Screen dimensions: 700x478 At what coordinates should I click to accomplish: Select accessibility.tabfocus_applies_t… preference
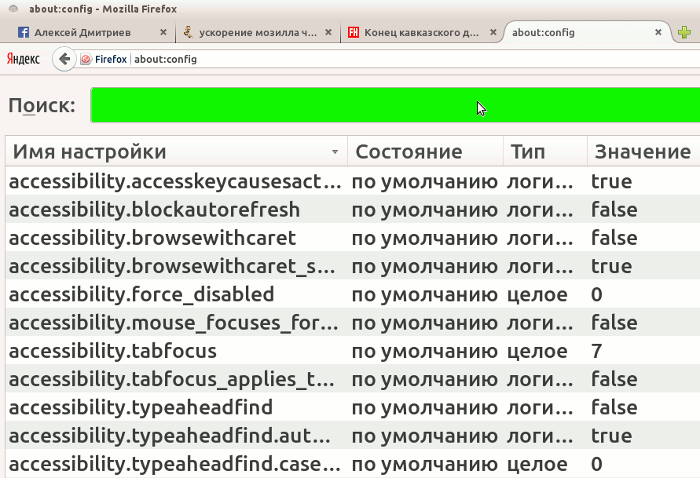tap(353, 379)
